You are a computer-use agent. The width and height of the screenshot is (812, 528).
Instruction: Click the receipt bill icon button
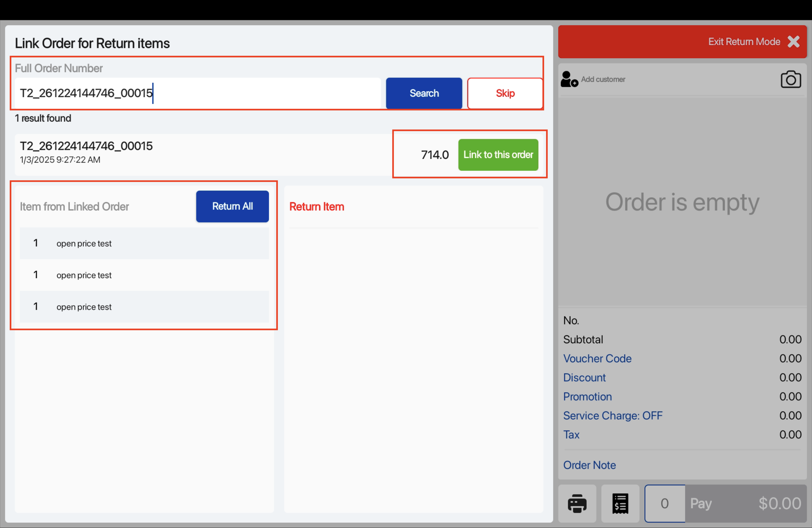tap(620, 503)
